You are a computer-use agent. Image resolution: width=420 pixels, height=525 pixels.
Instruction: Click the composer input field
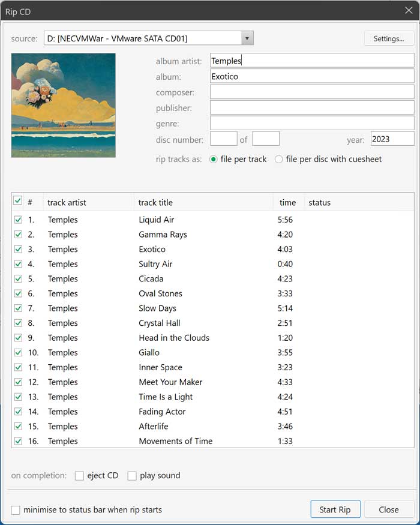click(311, 91)
